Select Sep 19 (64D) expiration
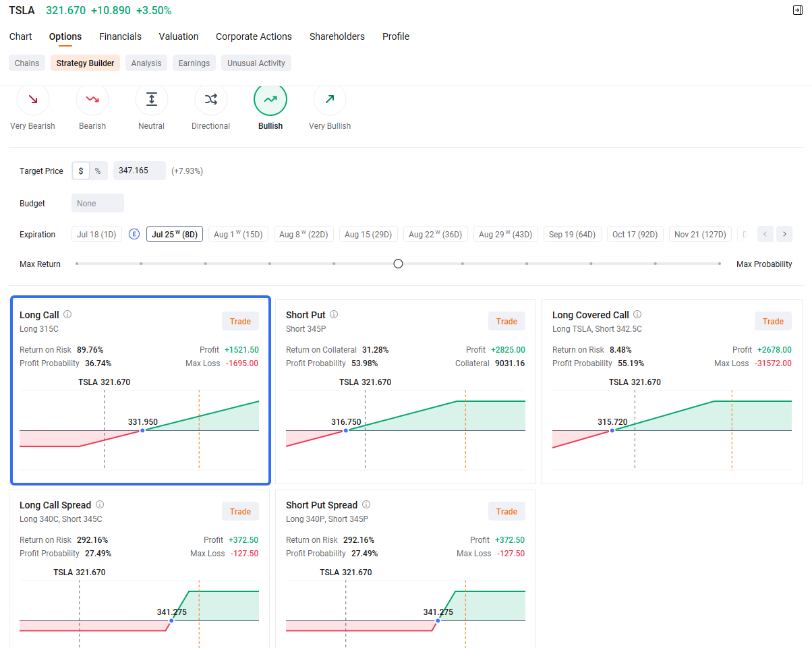 pyautogui.click(x=573, y=235)
